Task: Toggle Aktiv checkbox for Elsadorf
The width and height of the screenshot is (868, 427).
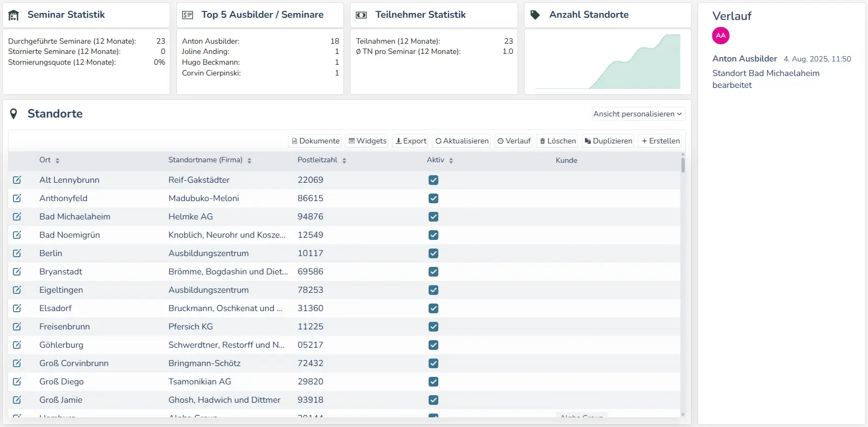Action: [433, 308]
